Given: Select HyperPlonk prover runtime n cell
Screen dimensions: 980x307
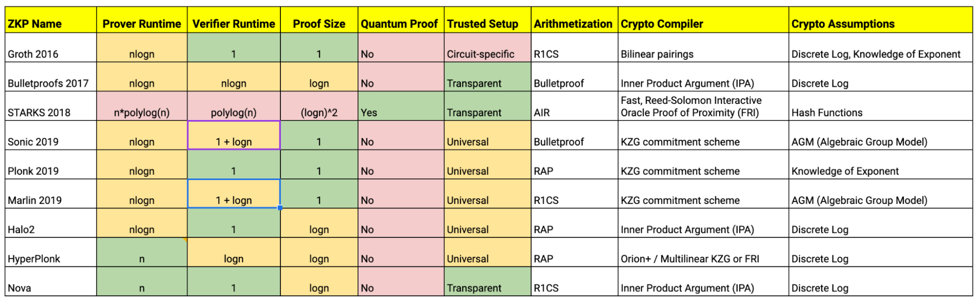Looking at the screenshot, I should pyautogui.click(x=142, y=253).
